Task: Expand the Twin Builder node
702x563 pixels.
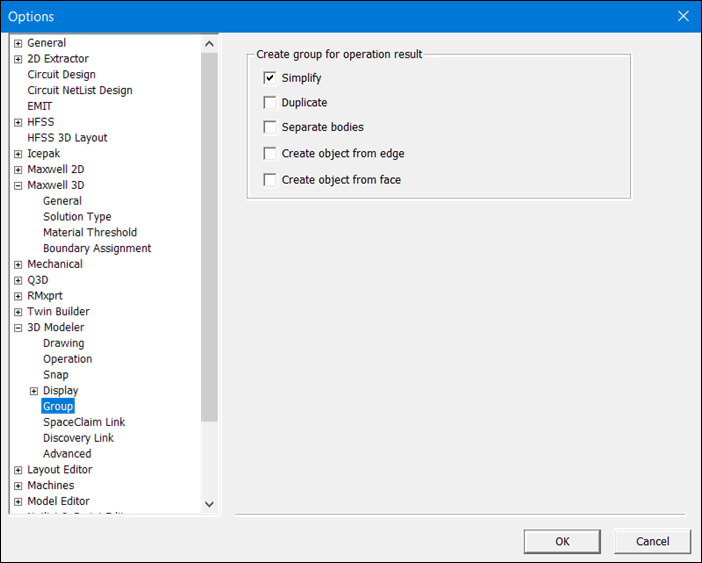Action: click(x=18, y=312)
